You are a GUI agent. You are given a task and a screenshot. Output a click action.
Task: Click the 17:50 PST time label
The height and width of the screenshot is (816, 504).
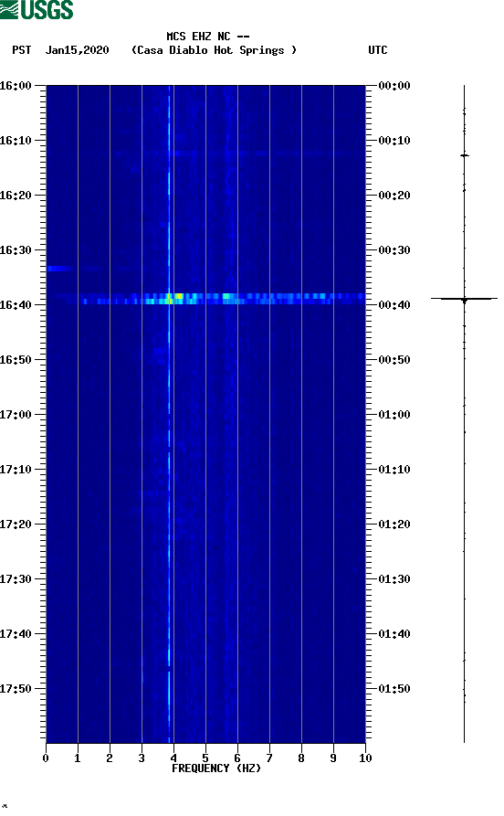(x=16, y=688)
